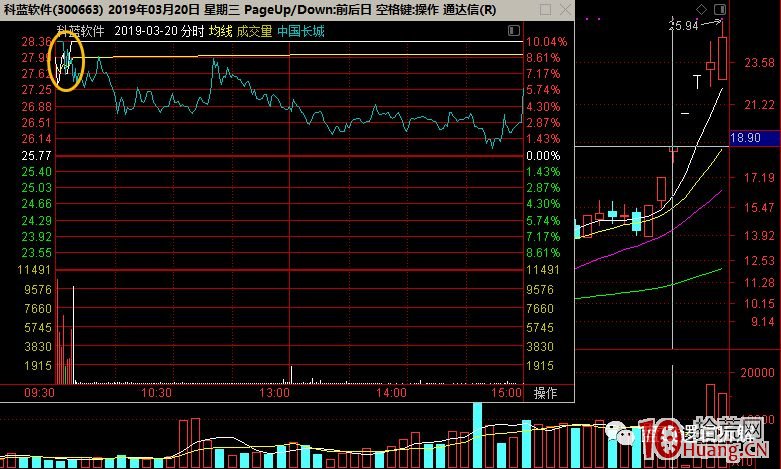Viewport: 781px width, 469px height.
Task: Click the 23.58 K-line axis price
Action: [759, 63]
